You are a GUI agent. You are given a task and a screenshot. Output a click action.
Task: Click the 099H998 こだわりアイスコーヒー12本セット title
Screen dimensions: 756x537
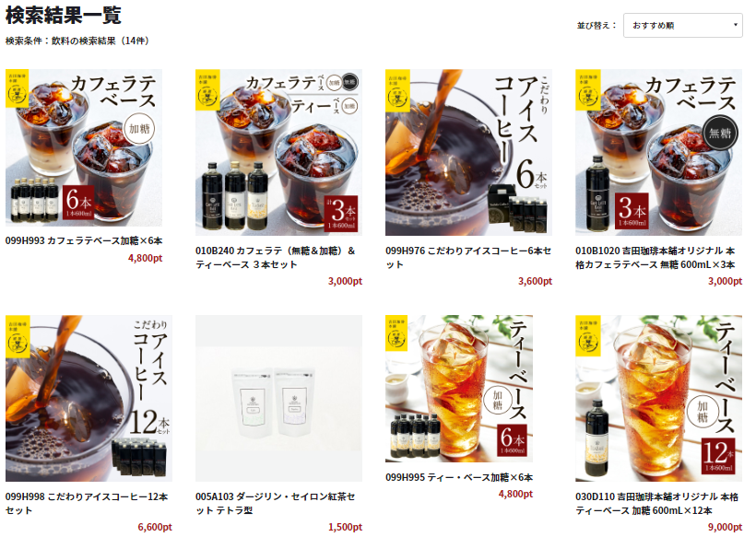[x=87, y=503]
